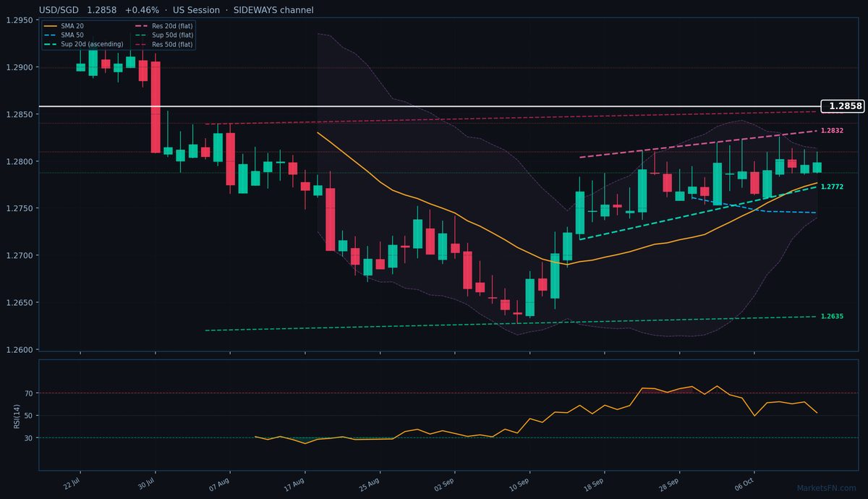Screen dimensions: 868x499
Task: Click the 1.2650 price axis label
Action: (x=20, y=303)
